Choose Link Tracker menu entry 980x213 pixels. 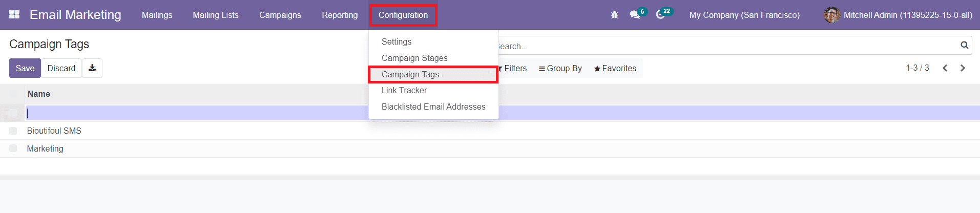[x=404, y=90]
